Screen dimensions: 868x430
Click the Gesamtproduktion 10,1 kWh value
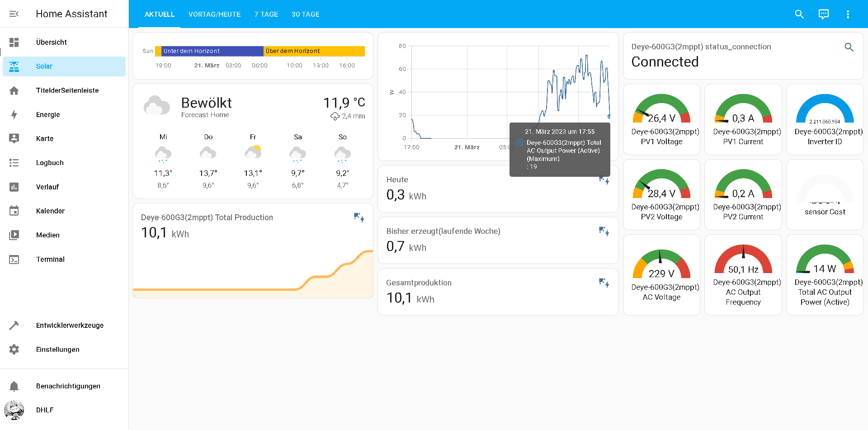410,298
